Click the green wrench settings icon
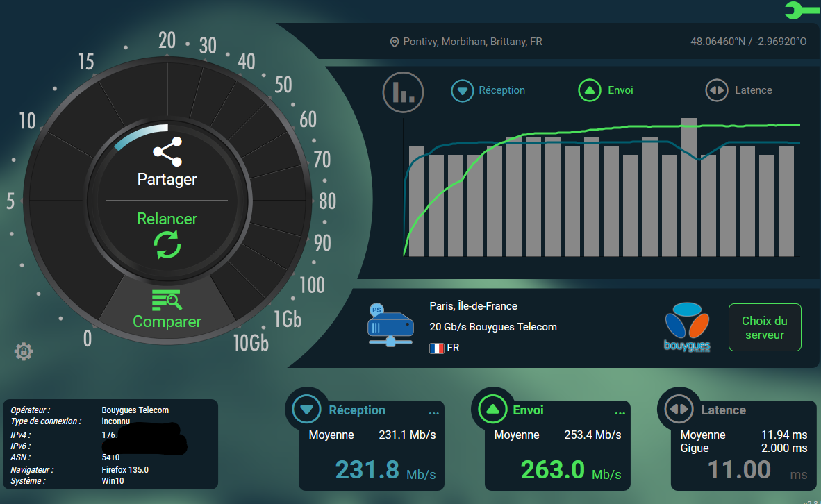 tap(801, 10)
